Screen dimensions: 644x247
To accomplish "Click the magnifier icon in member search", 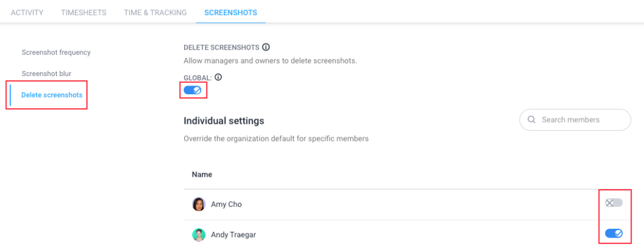I will click(531, 120).
